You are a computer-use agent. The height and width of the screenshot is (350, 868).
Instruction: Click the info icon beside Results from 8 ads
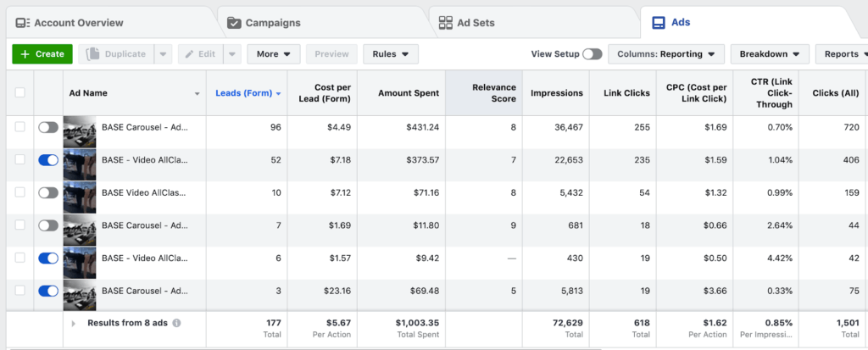pyautogui.click(x=176, y=323)
